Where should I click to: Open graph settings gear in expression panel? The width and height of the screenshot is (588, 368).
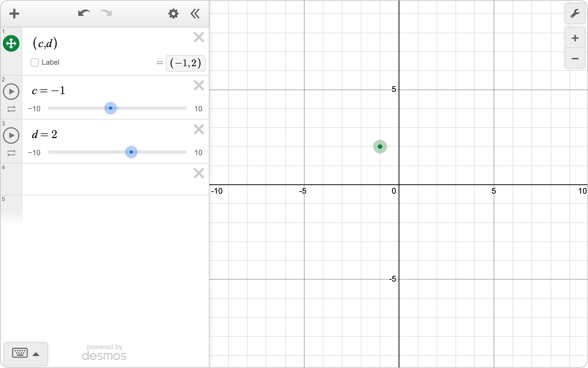tap(173, 13)
